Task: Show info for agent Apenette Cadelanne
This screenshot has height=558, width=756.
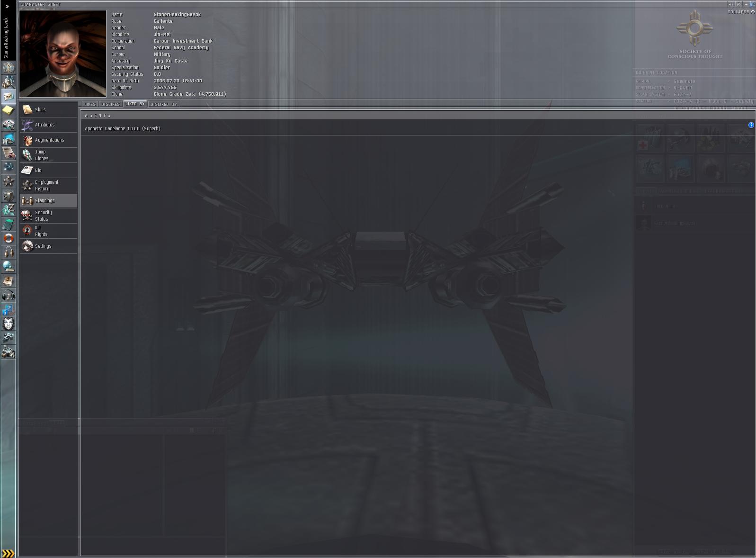Action: [x=751, y=125]
